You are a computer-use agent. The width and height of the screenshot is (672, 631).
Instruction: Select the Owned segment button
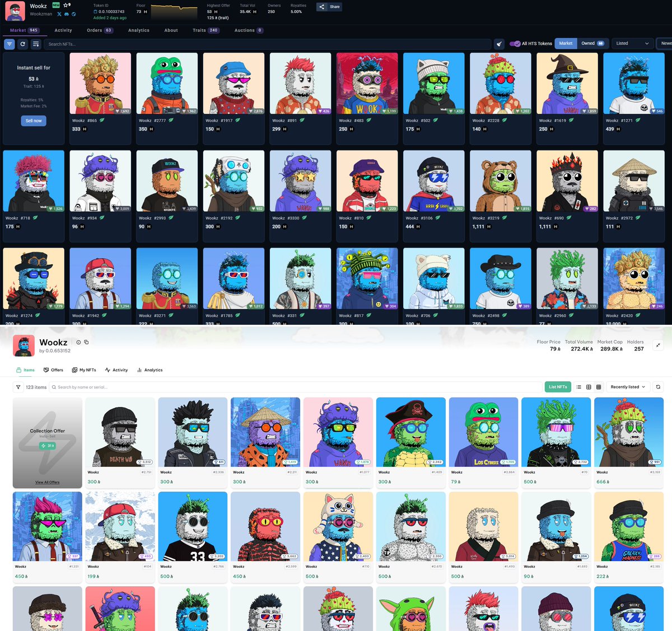point(592,43)
